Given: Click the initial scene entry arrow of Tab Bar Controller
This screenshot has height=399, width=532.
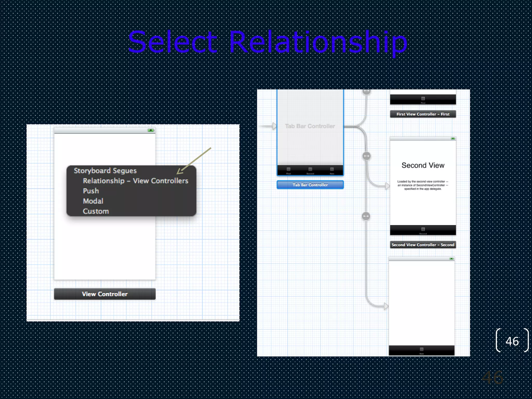Looking at the screenshot, I should (274, 126).
